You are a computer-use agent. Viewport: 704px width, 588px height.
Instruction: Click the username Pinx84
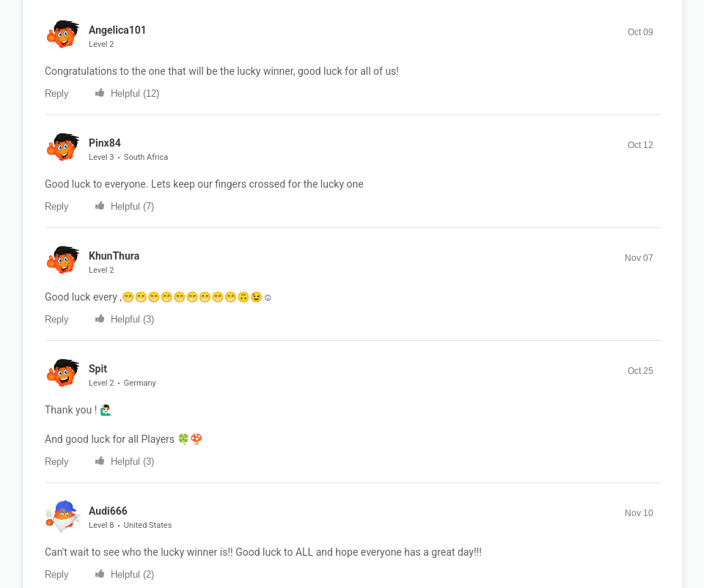[105, 143]
